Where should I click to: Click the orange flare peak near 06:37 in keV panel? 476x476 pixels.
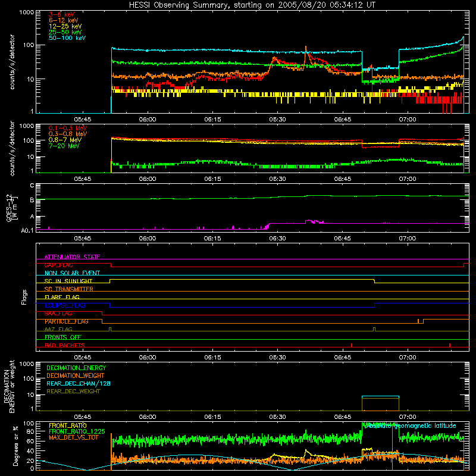(x=306, y=49)
